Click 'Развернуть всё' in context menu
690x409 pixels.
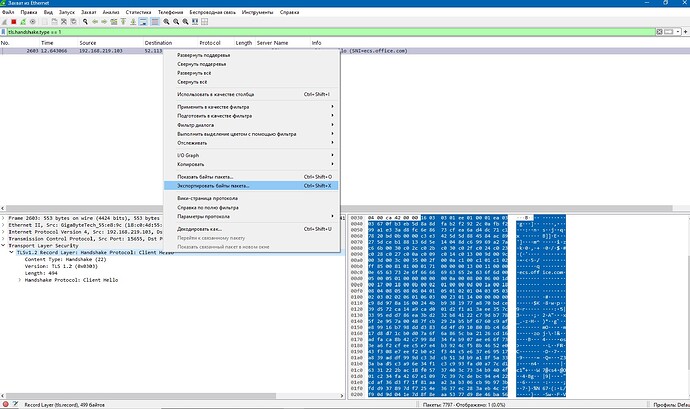(x=193, y=74)
